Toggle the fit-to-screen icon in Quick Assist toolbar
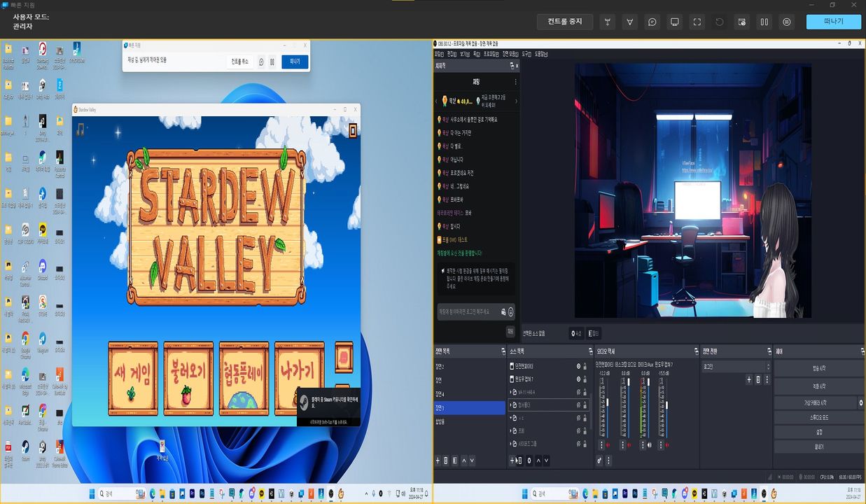The image size is (866, 504). (x=697, y=22)
